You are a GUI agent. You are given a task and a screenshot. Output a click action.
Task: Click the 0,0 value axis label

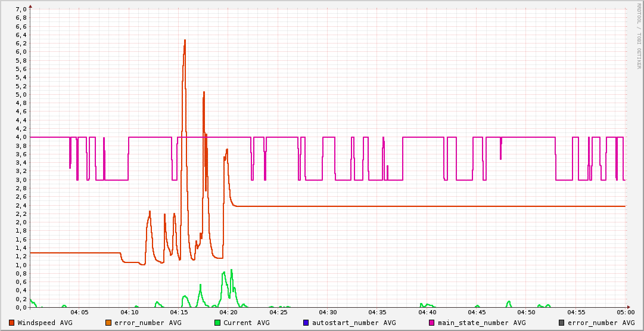tap(21, 307)
